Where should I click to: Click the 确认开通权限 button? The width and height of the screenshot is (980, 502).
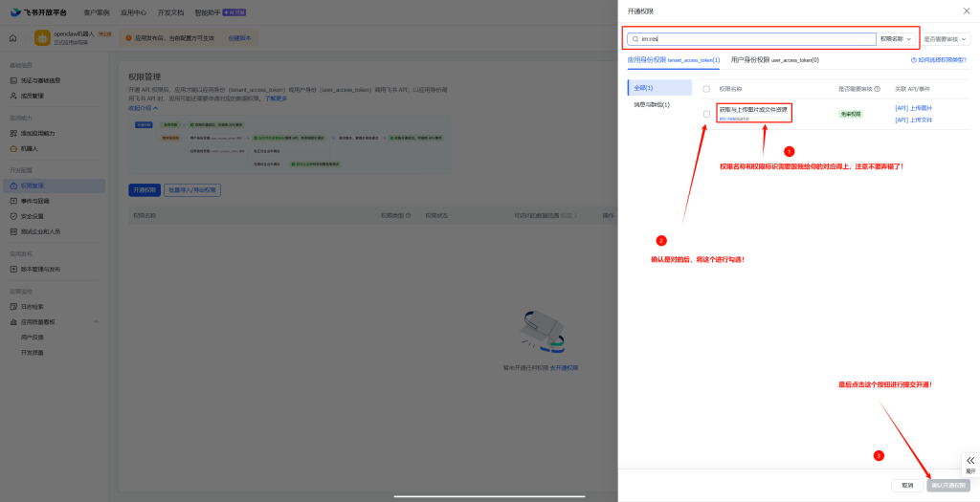948,485
